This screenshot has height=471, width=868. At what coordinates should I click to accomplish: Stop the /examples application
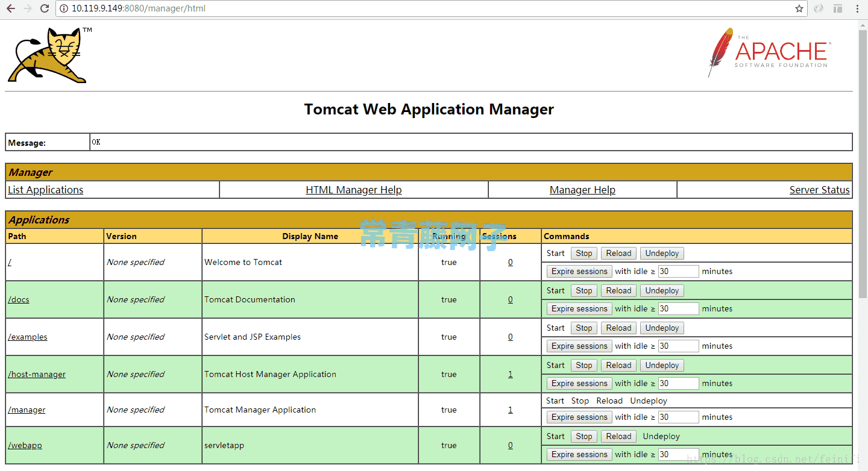(x=584, y=328)
